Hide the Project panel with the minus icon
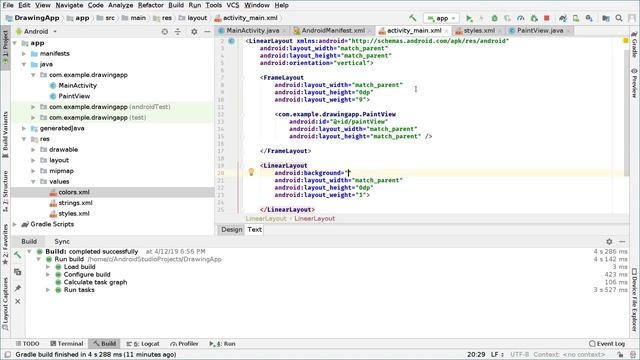The height and width of the screenshot is (360, 640). 207,31
